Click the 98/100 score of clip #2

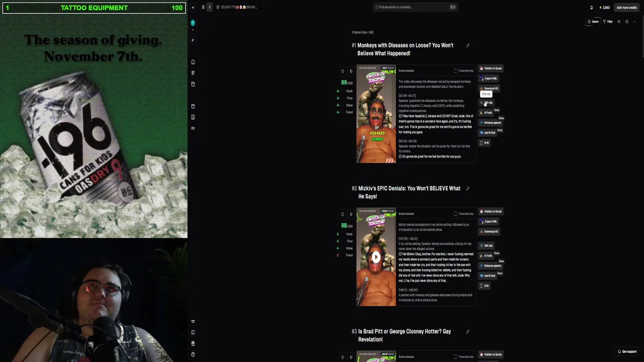pos(347,226)
